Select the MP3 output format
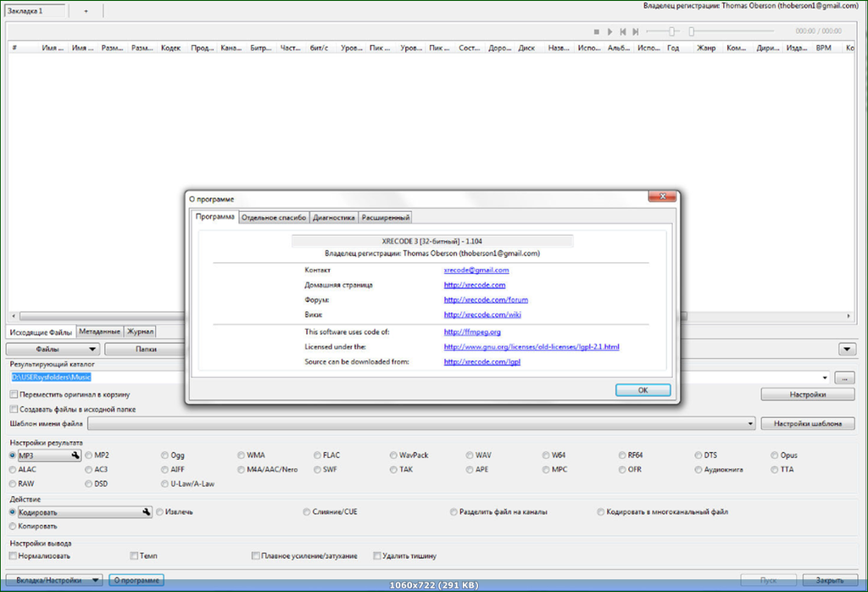Viewport: 868px width, 592px height. [x=12, y=455]
